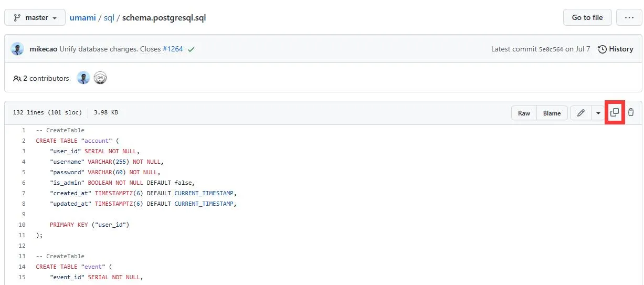Click "password" VARCHAR(60) code line
This screenshot has width=644, height=285.
click(105, 172)
